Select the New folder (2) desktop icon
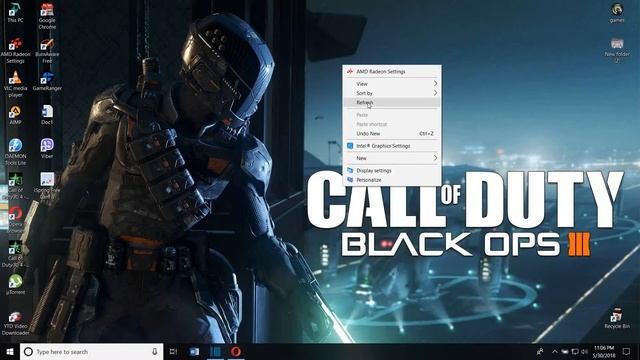 coord(617,50)
